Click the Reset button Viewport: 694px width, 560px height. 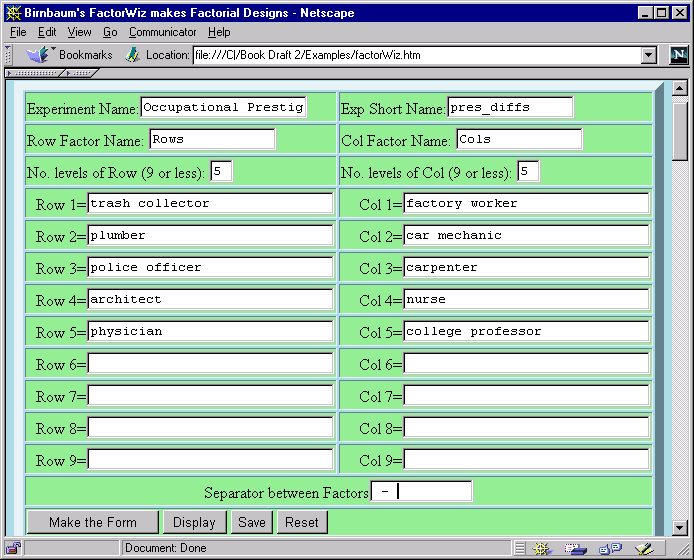pyautogui.click(x=302, y=522)
